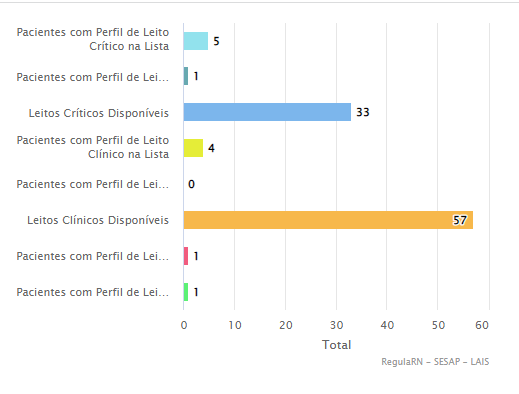Click the yellow bar valued 4
The width and height of the screenshot is (519, 394).
(x=193, y=148)
